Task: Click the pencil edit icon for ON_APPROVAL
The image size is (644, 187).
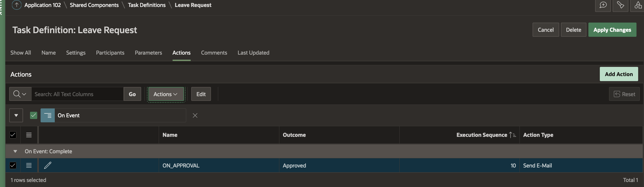Action: tap(48, 166)
